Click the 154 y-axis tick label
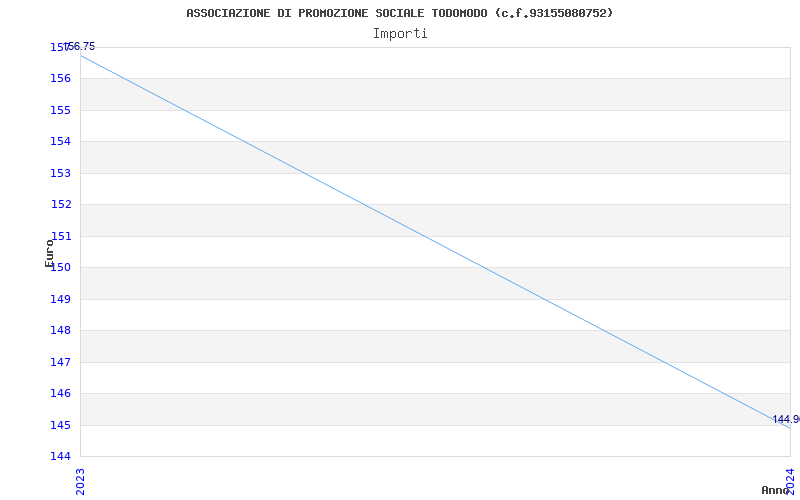Image resolution: width=800 pixels, height=500 pixels. [x=60, y=141]
